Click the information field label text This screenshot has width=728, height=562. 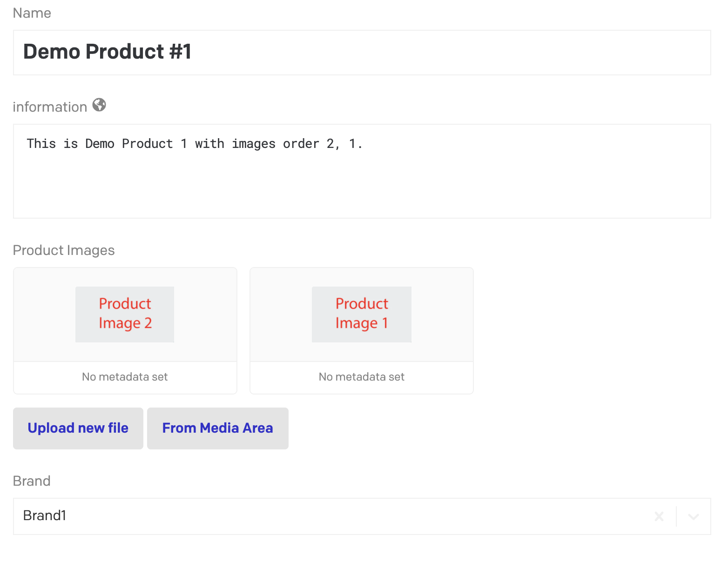click(50, 107)
